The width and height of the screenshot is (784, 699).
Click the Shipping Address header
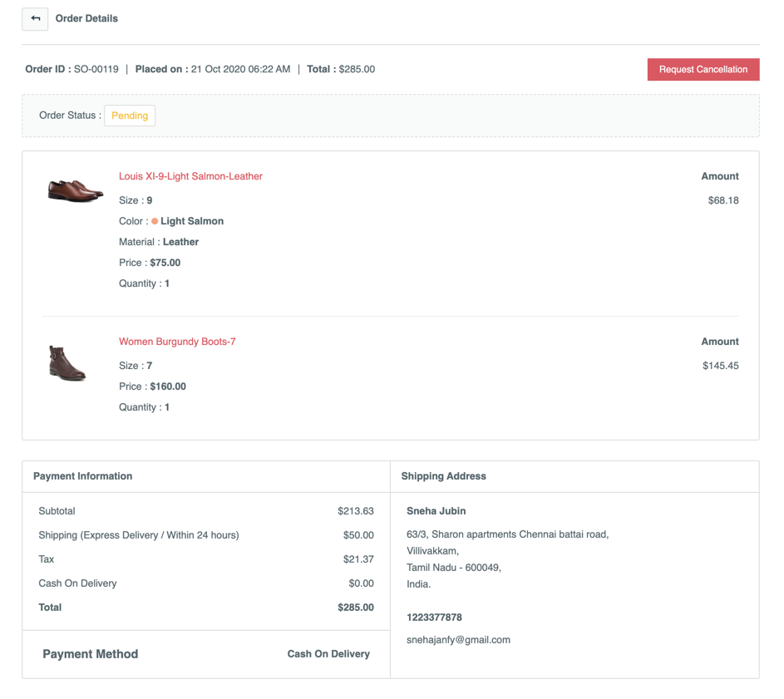click(443, 476)
